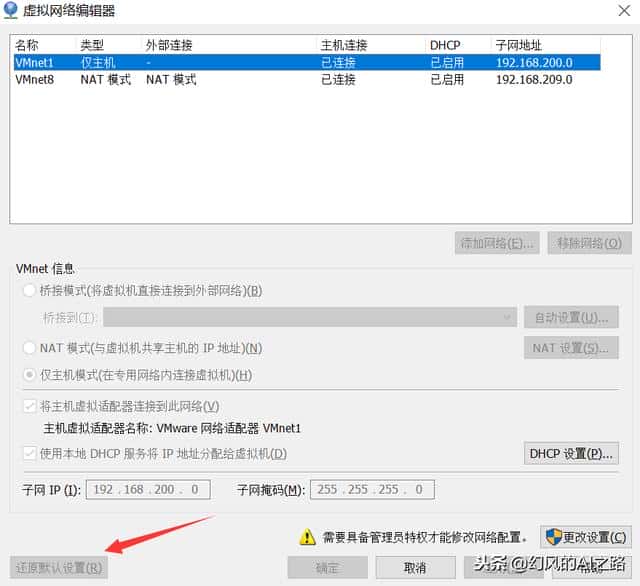Click the 名称 column header
Screen dimensions: 640x586
point(44,45)
